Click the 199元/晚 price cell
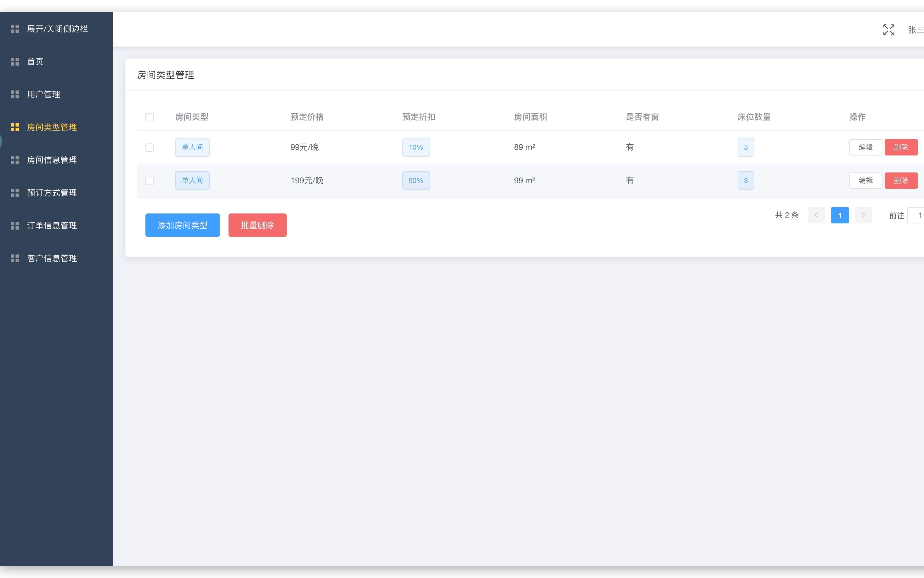Viewport: 924px width, 578px height. (x=307, y=180)
